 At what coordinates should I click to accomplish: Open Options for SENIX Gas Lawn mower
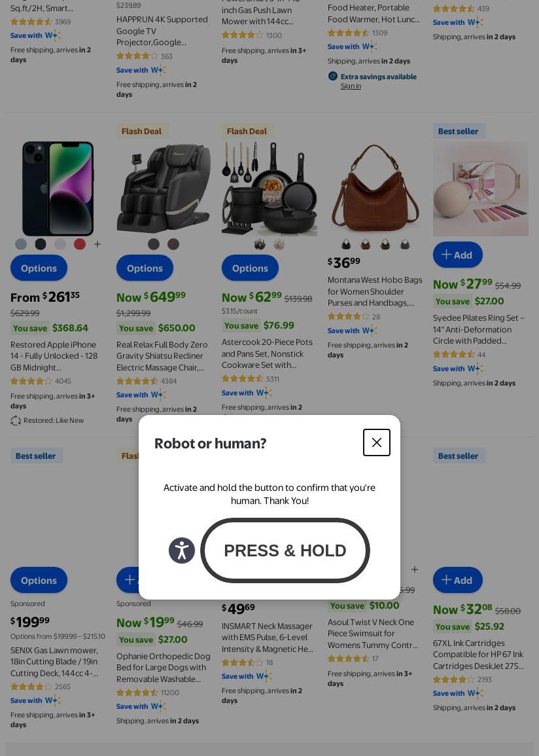39,580
